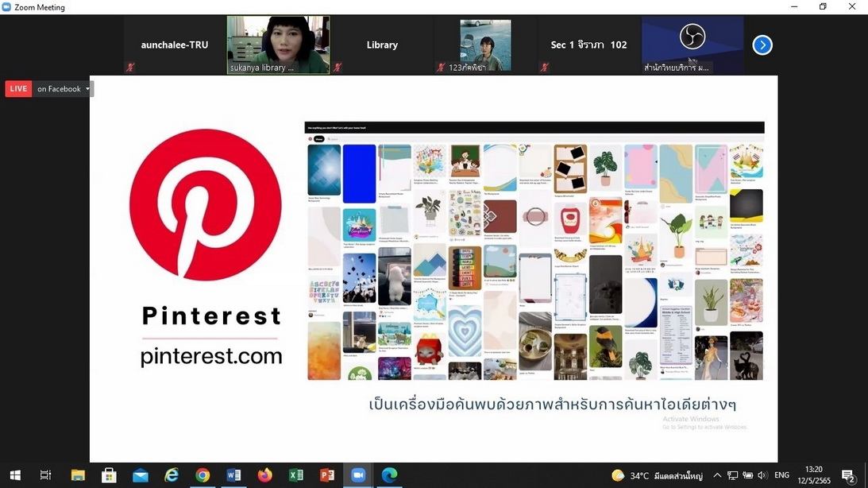Select the Sec 1 participant tile

tap(588, 45)
